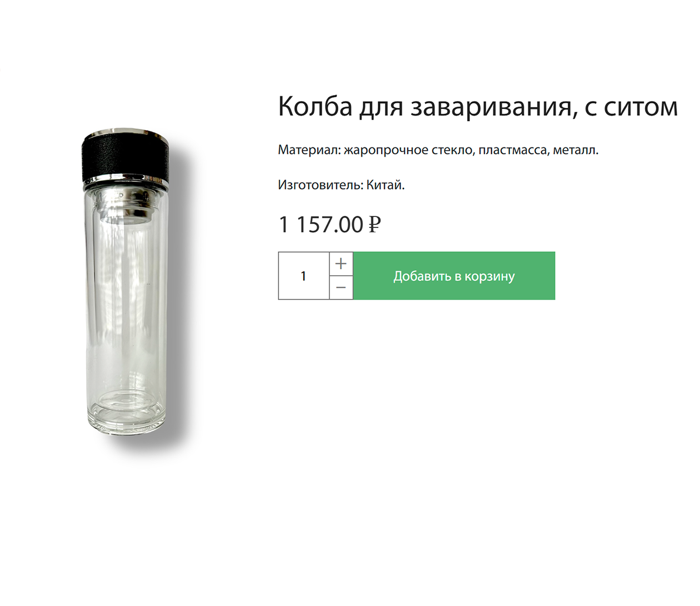700x606 pixels.
Task: Focus the quantity field showing 1
Action: tap(304, 276)
